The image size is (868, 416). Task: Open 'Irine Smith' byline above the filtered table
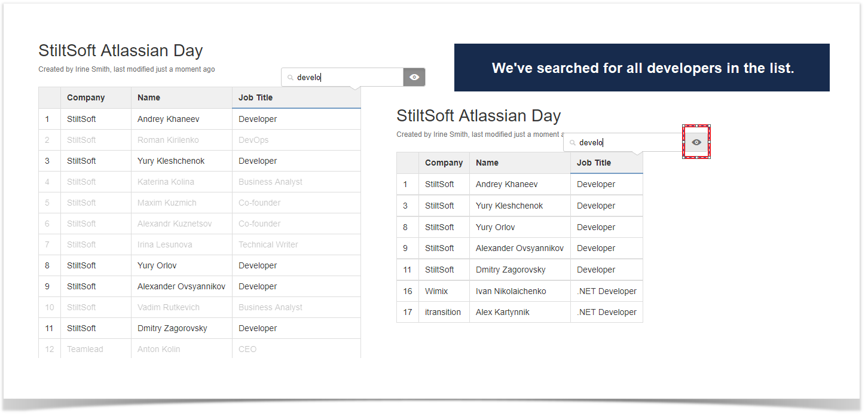451,134
